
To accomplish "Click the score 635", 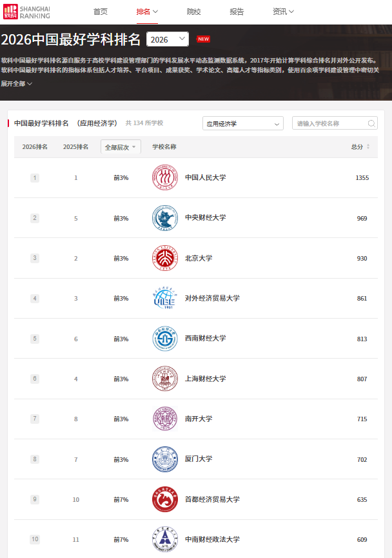I will click(x=362, y=500).
